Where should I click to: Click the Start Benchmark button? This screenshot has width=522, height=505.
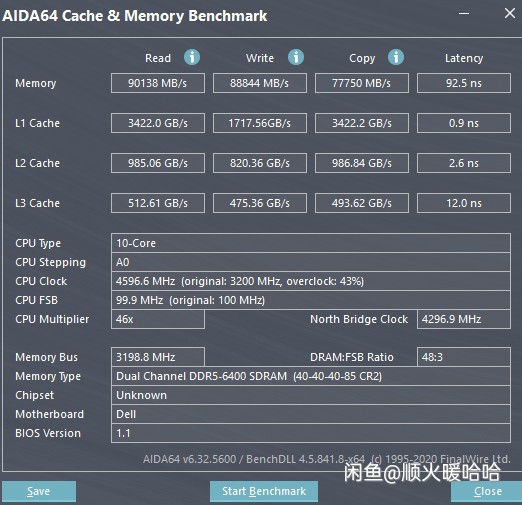pos(264,491)
